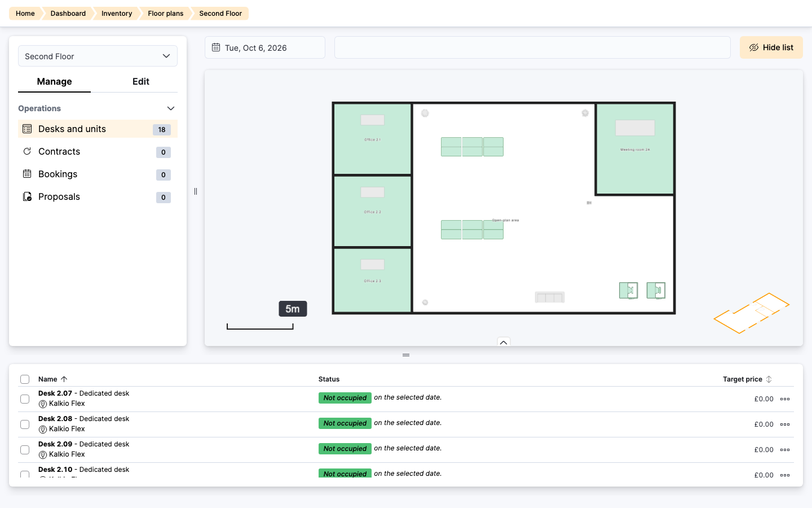Click the 3D isometric floor view icon
Viewport: 812px width, 508px height.
751,313
